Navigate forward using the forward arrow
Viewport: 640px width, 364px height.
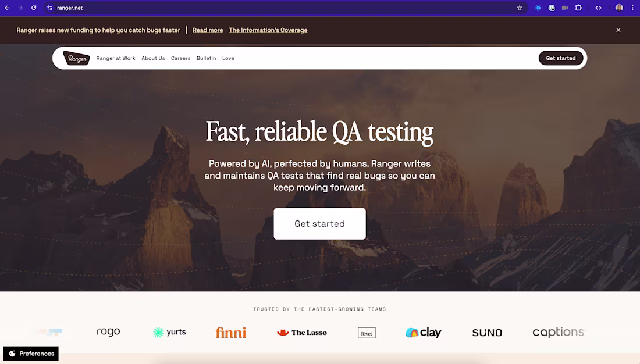[x=20, y=8]
